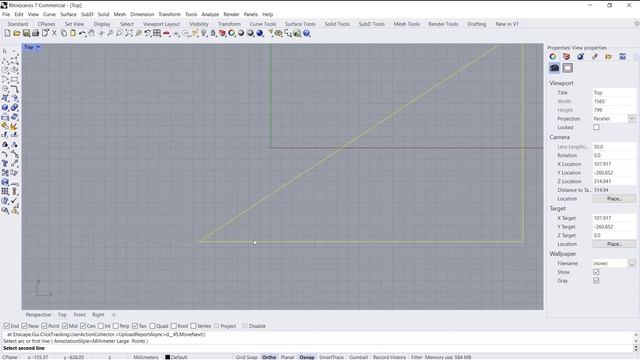
Task: Click the camera View properties icon
Action: coord(554,68)
